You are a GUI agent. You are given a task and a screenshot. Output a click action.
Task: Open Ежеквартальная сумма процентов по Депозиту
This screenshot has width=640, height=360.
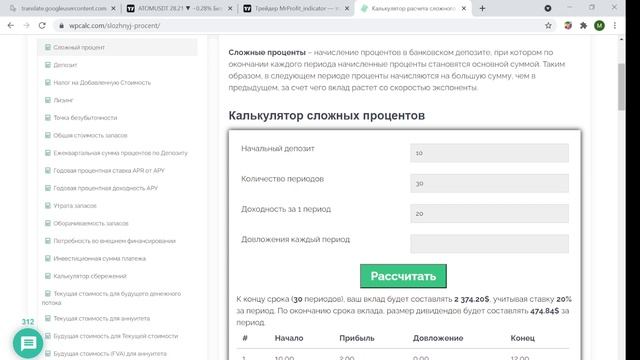[120, 153]
